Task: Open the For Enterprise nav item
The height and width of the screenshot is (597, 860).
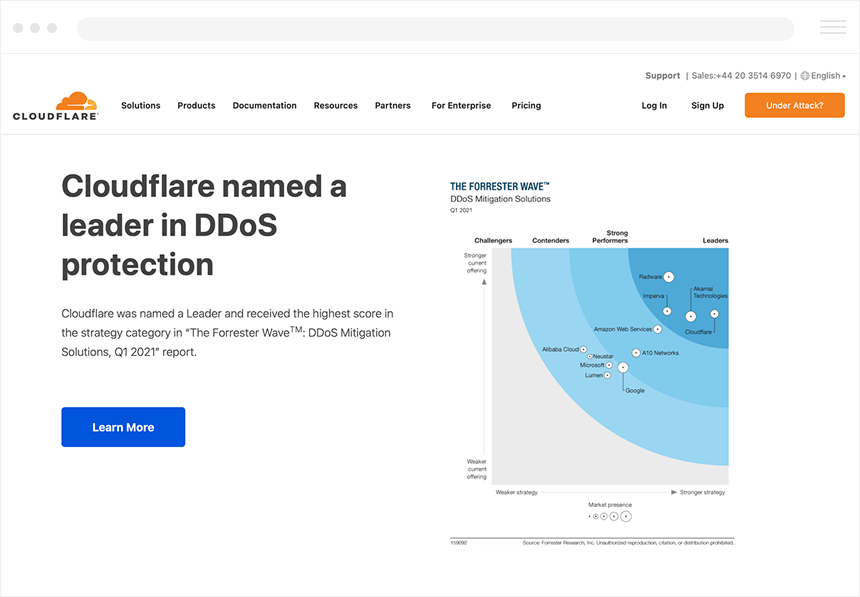Action: 461,105
